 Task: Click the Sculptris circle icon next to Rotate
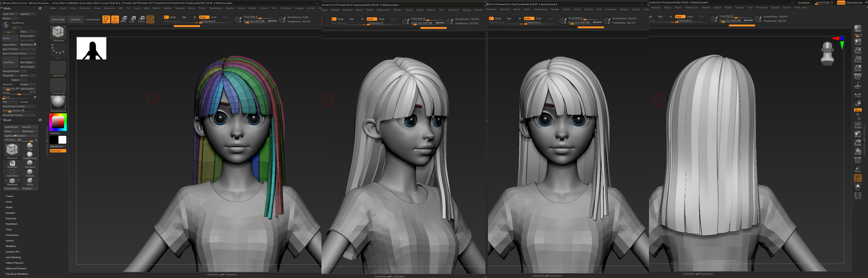click(150, 19)
